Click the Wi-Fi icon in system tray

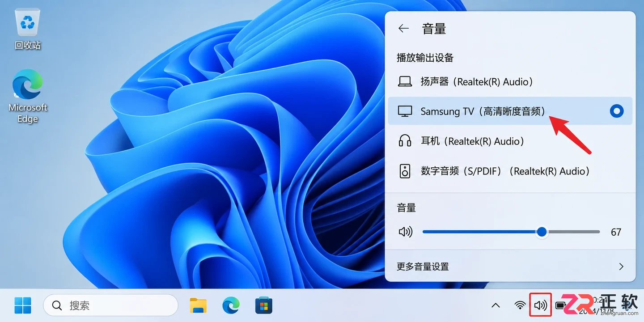pyautogui.click(x=520, y=305)
